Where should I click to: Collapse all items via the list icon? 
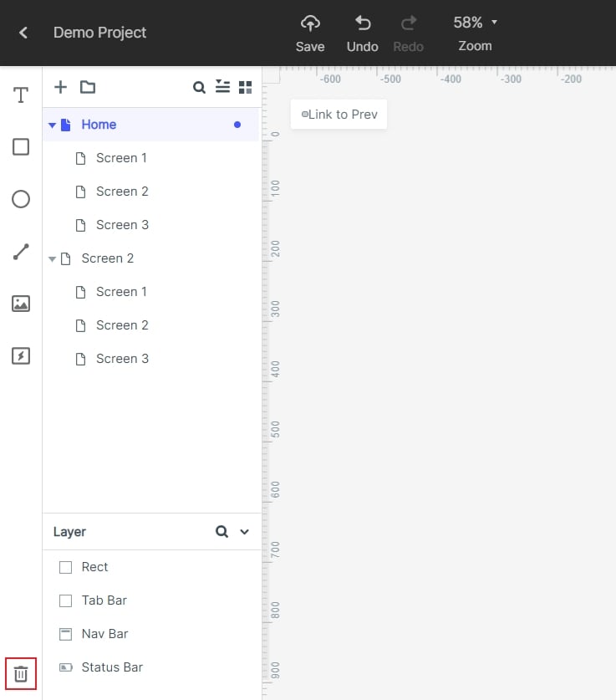(x=222, y=87)
